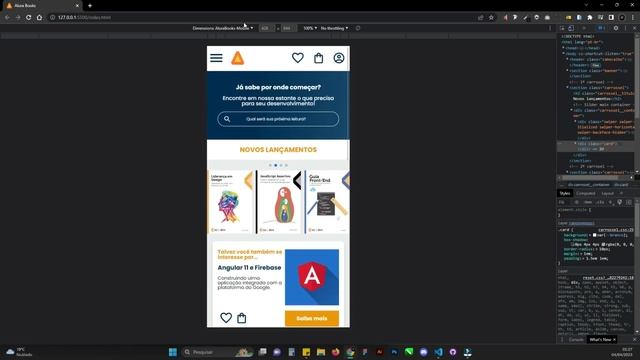640x360 pixels.
Task: Go to first carousel pagination dot
Action: (270, 165)
